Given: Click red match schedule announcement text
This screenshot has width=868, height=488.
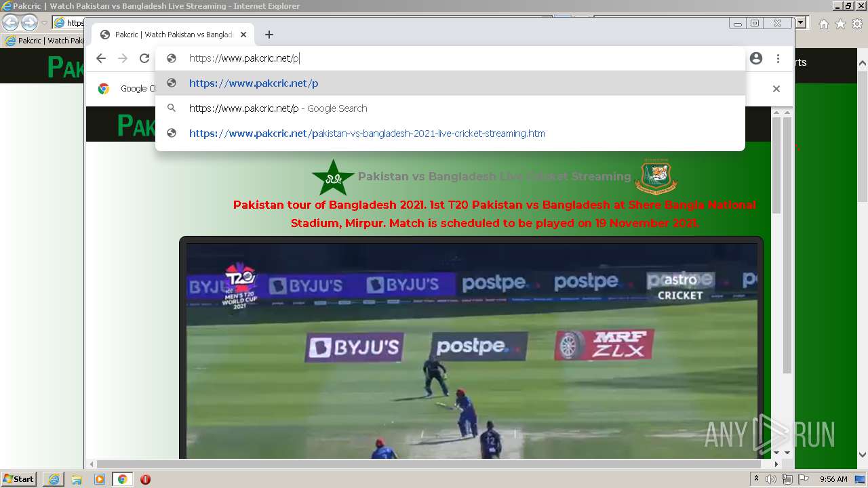Looking at the screenshot, I should (x=494, y=213).
